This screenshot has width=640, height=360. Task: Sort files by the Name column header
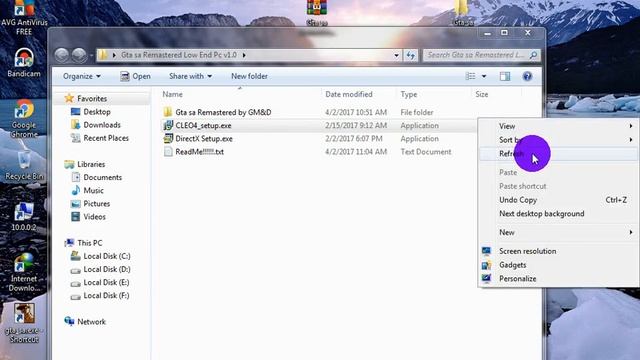click(173, 94)
